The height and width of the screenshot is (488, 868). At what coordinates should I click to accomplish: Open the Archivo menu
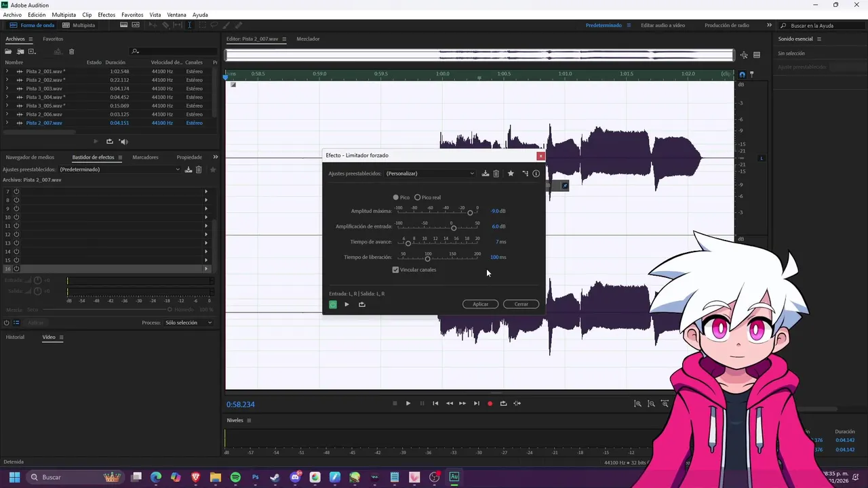(12, 14)
